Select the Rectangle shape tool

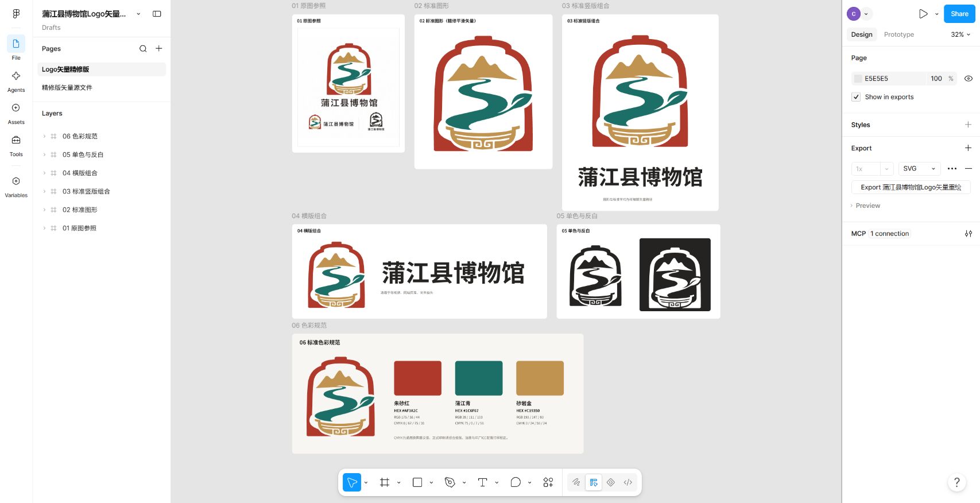pos(417,482)
